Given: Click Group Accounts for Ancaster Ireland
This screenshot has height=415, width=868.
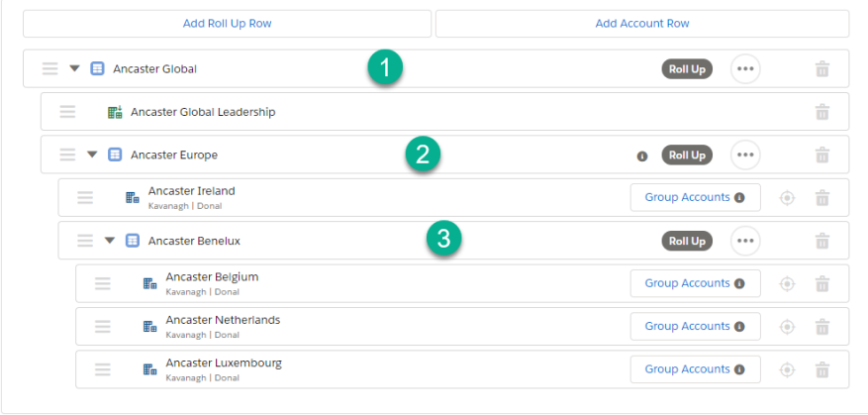Looking at the screenshot, I should [x=695, y=198].
